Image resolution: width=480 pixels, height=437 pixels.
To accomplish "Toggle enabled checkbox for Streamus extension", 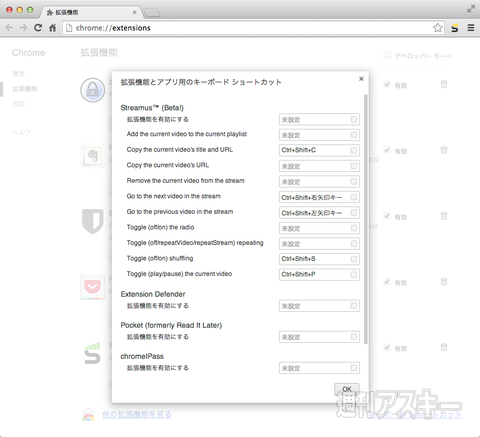I will click(387, 347).
